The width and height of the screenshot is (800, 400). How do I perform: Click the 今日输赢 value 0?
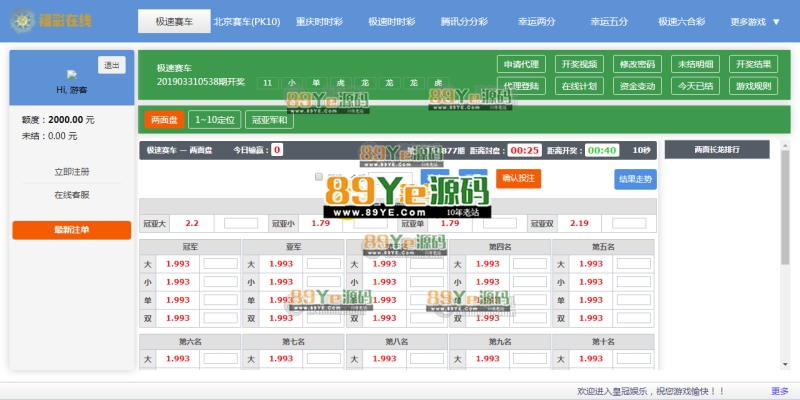click(277, 150)
